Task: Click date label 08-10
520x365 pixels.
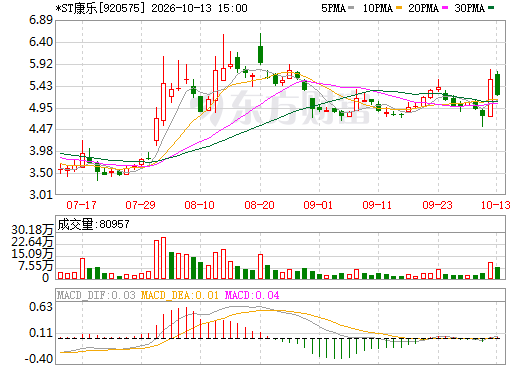Action: [x=199, y=205]
